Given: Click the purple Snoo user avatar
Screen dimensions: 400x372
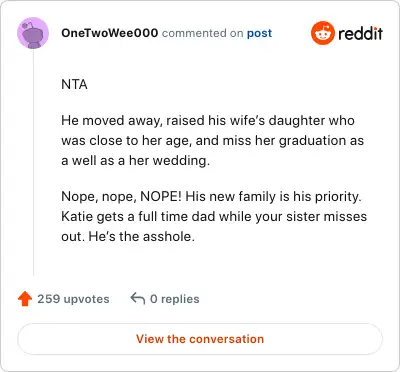Looking at the screenshot, I should (x=33, y=33).
